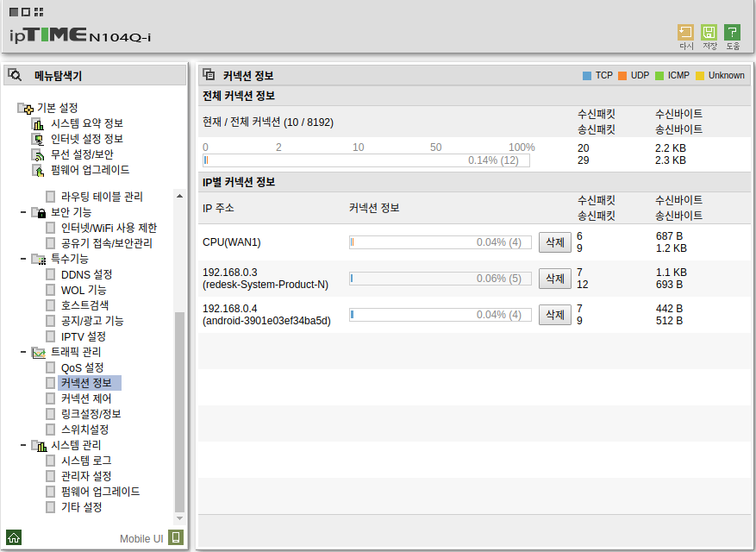Open 인터넷/WiFi 사용 제한 menu item

pyautogui.click(x=109, y=228)
